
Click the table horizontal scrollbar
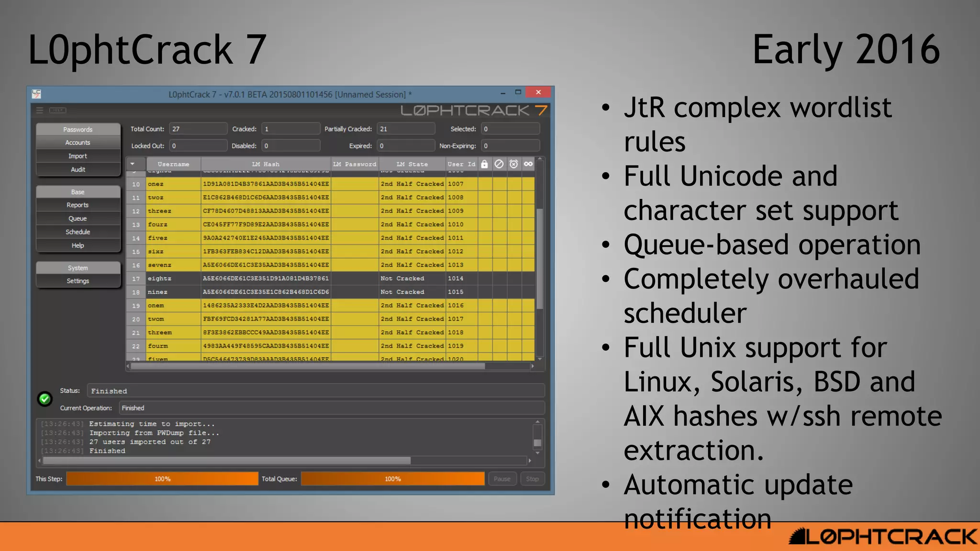[308, 366]
